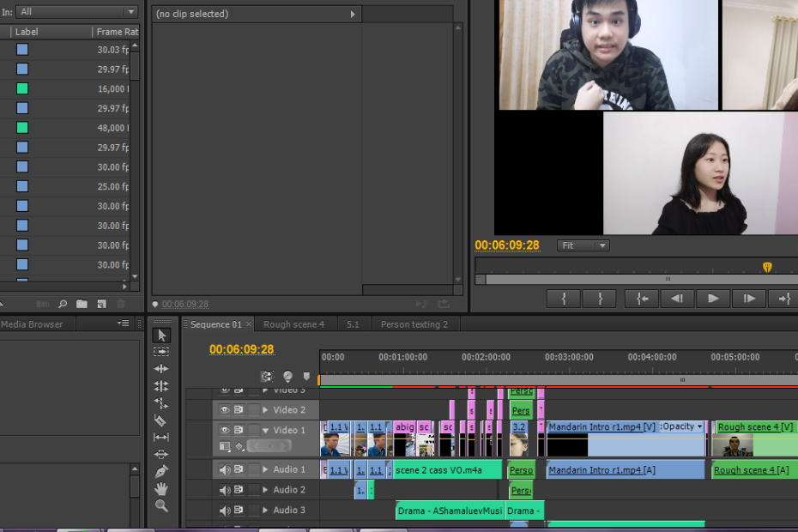Toggle the Video 1 track lock box
The image size is (798, 532).
point(254,431)
